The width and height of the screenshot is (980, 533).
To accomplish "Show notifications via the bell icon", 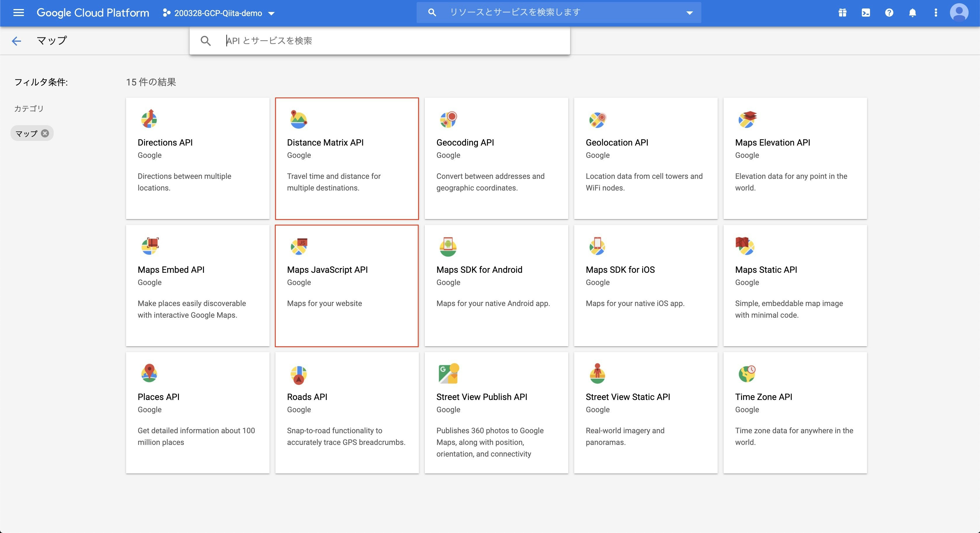I will pos(912,13).
